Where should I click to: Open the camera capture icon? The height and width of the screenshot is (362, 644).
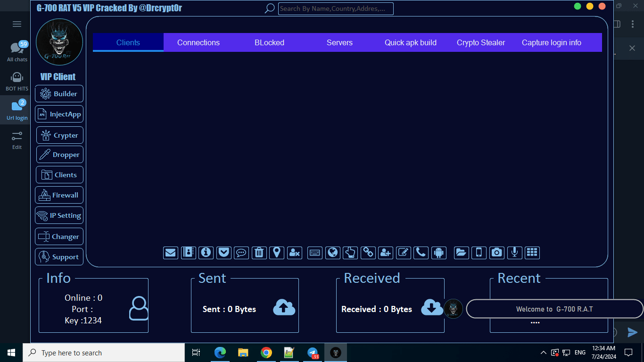point(496,253)
